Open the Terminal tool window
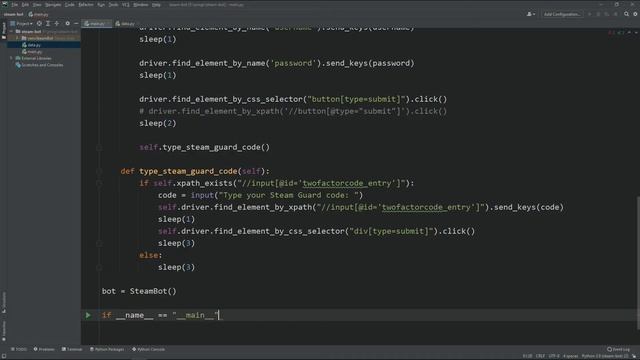640x360 pixels. [72, 349]
